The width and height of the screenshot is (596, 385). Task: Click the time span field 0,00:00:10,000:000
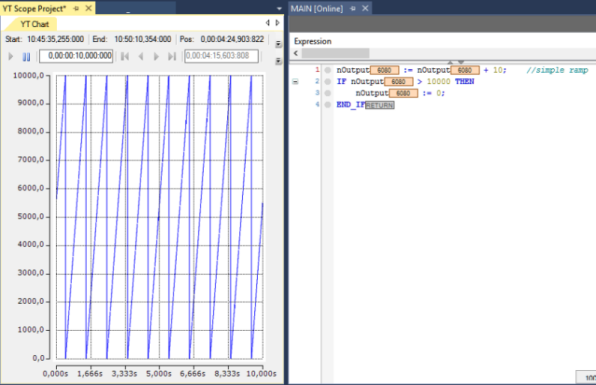tap(76, 56)
